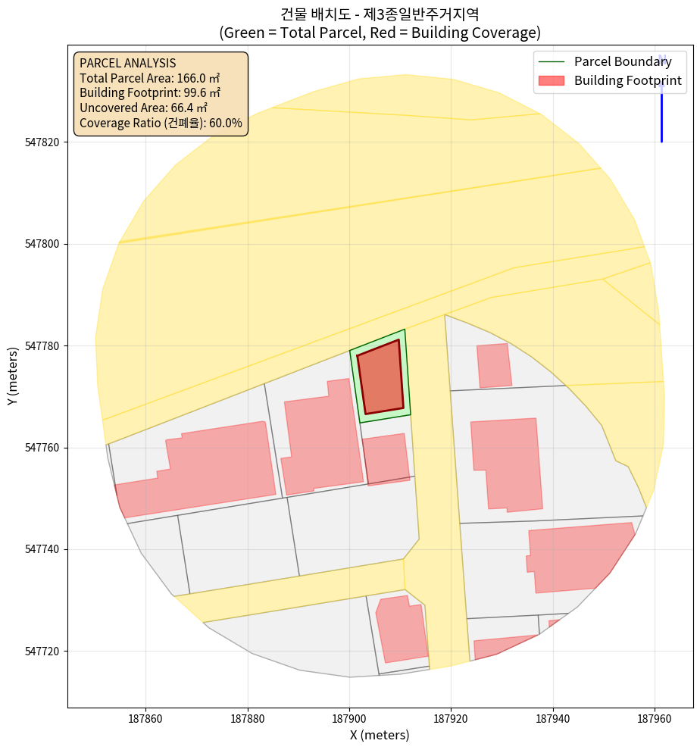Select the Coverage Ratio 60.0% line
The height and width of the screenshot is (750, 700).
[161, 123]
